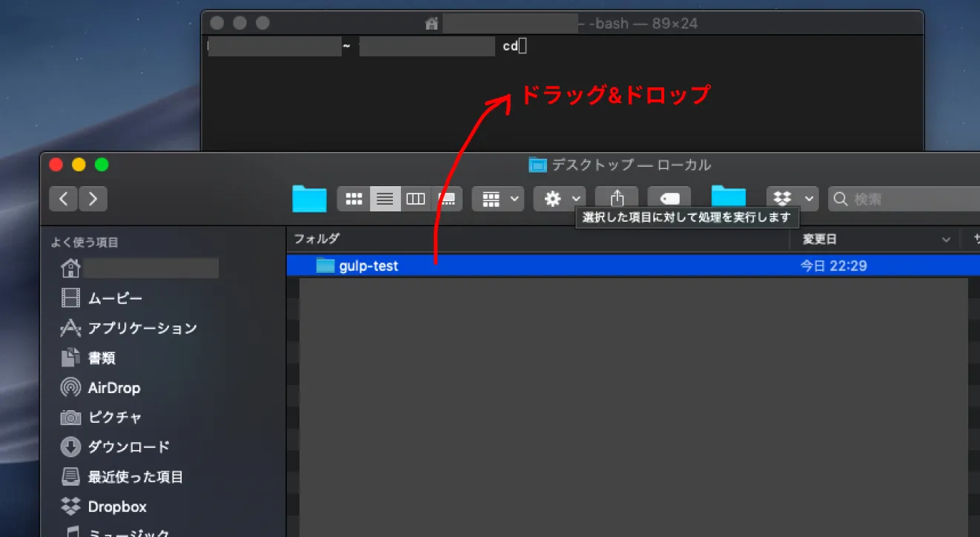Open the group-by items dropdown
This screenshot has width=980, height=537.
coord(498,199)
